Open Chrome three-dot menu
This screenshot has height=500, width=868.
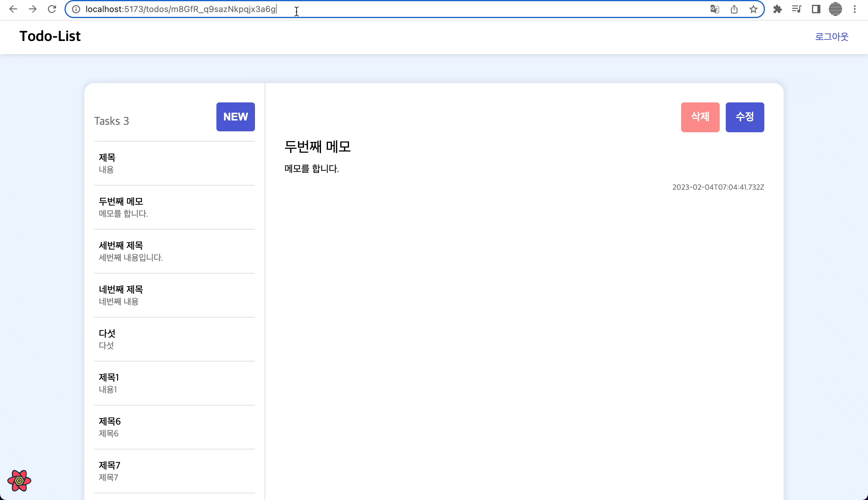click(855, 9)
